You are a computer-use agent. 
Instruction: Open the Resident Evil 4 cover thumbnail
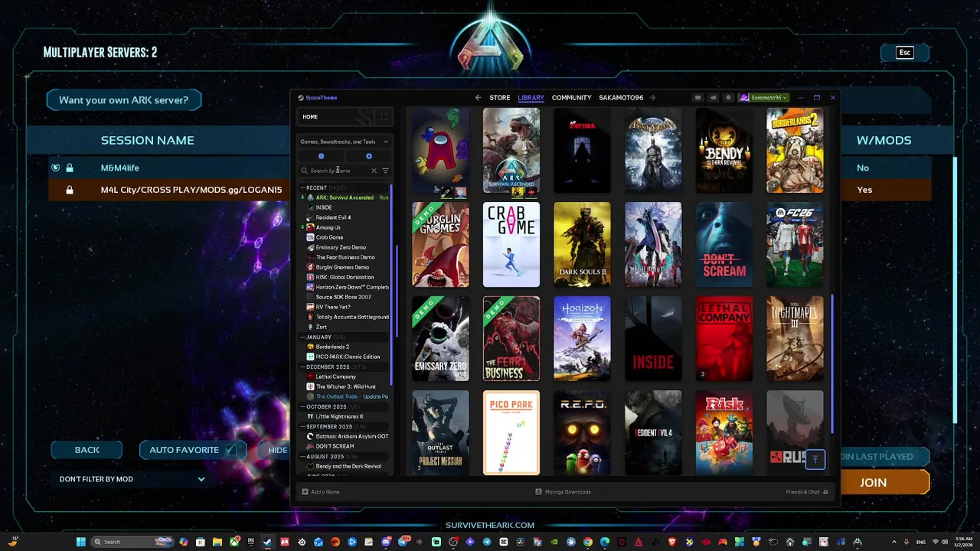tap(653, 433)
